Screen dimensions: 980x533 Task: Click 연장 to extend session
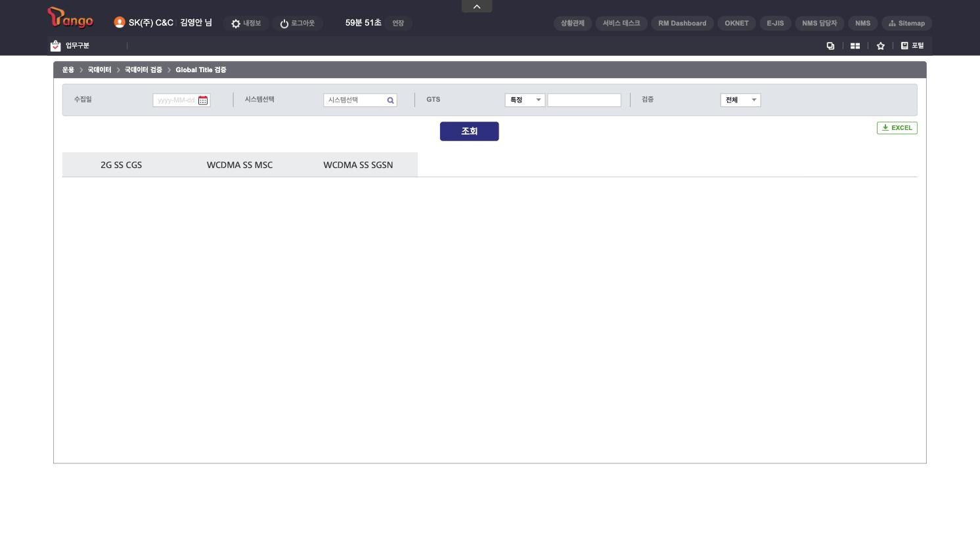pos(398,23)
